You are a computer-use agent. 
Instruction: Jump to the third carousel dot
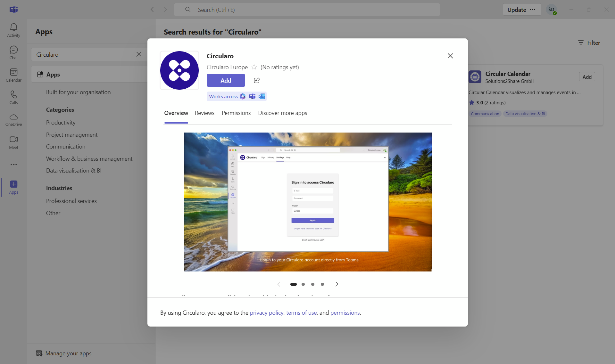[x=313, y=284]
